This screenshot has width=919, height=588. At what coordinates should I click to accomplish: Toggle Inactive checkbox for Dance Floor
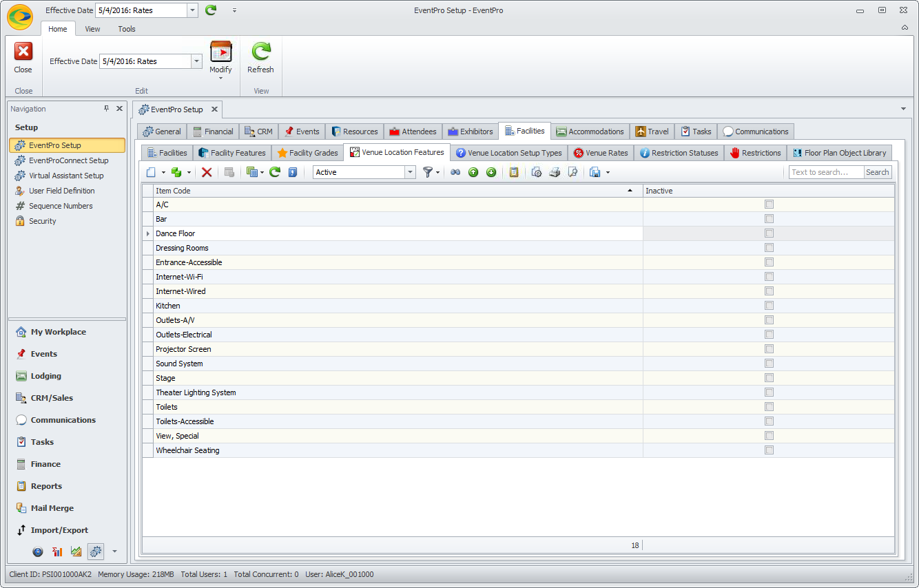click(x=769, y=233)
